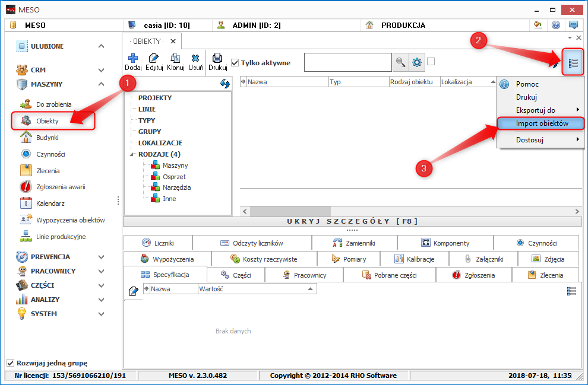Click the magnifier search icon
The height and width of the screenshot is (385, 588).
coord(400,62)
